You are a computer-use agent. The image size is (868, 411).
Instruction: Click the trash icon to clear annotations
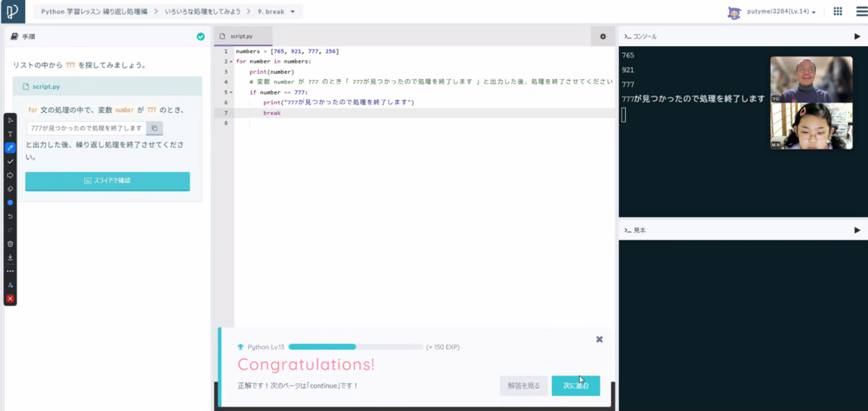click(10, 243)
